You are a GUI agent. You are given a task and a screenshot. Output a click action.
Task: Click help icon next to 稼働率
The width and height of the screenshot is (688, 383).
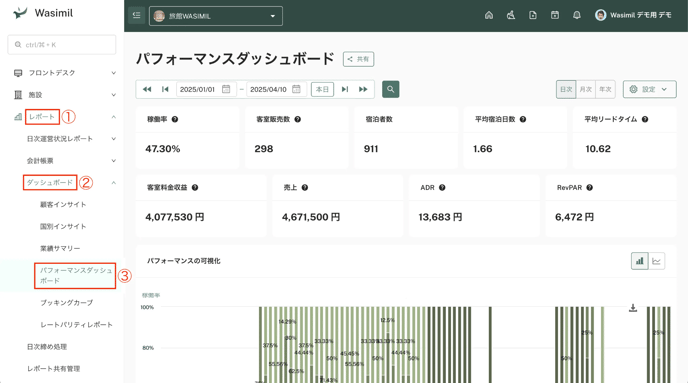pyautogui.click(x=175, y=119)
